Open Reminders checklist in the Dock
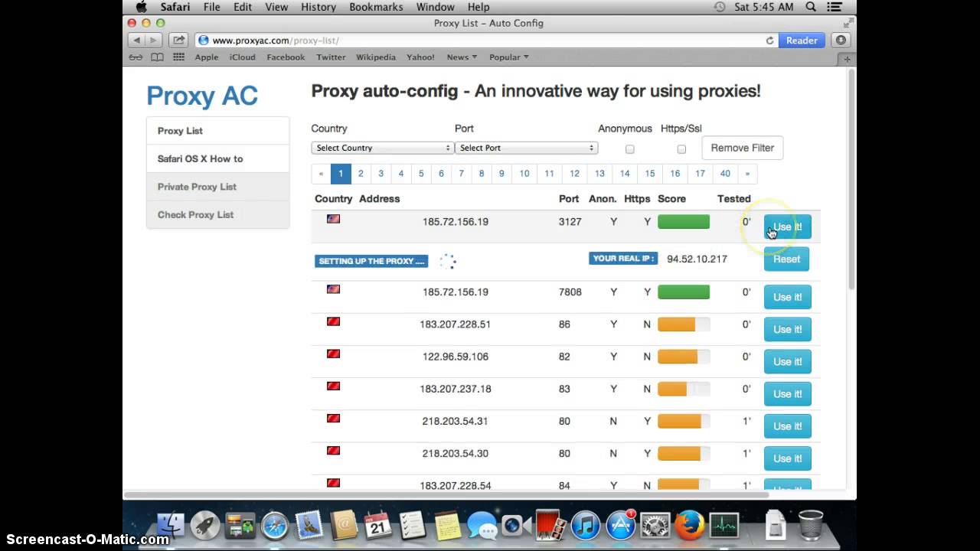This screenshot has width=980, height=551. [413, 526]
